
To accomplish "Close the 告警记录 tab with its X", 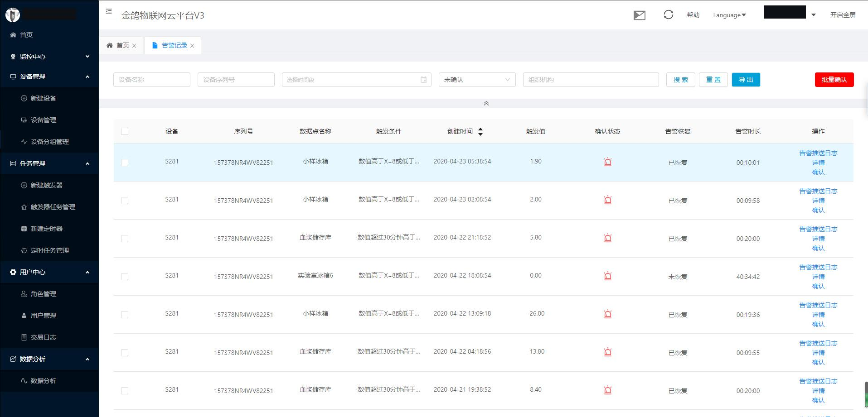I will pos(192,46).
